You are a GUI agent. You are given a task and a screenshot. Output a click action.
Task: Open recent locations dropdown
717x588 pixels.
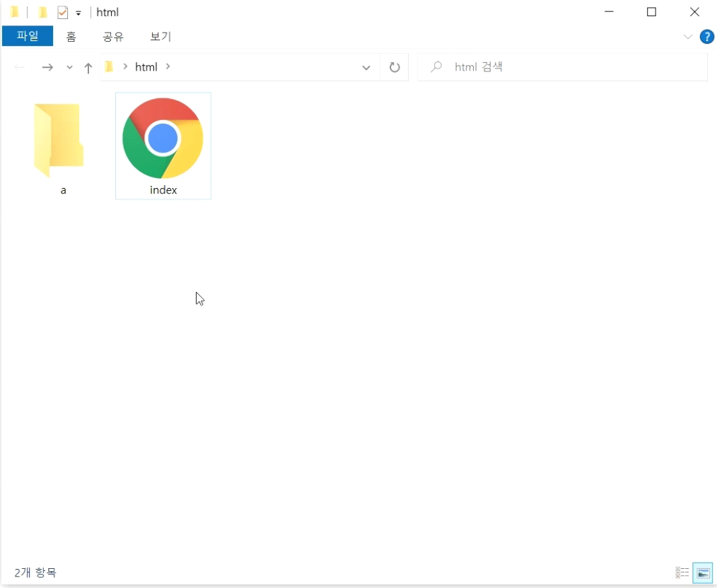pyautogui.click(x=69, y=67)
